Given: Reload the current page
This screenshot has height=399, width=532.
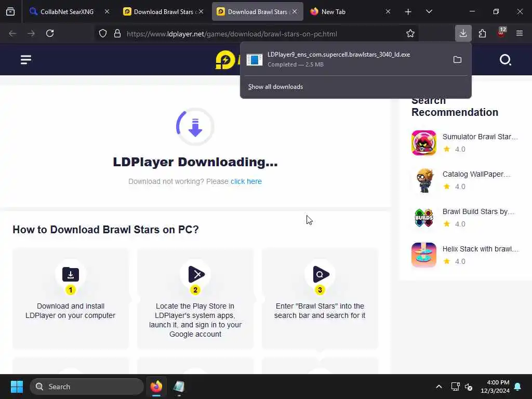Looking at the screenshot, I should [x=50, y=33].
